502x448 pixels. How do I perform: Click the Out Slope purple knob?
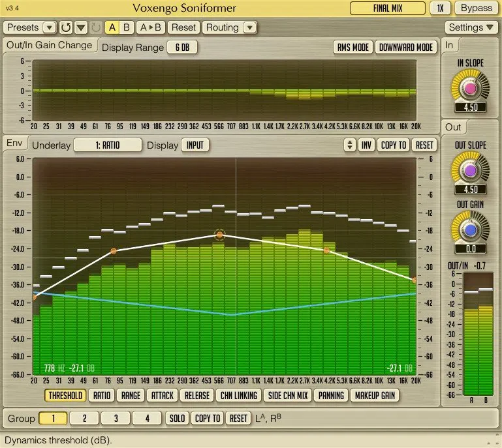tap(470, 170)
